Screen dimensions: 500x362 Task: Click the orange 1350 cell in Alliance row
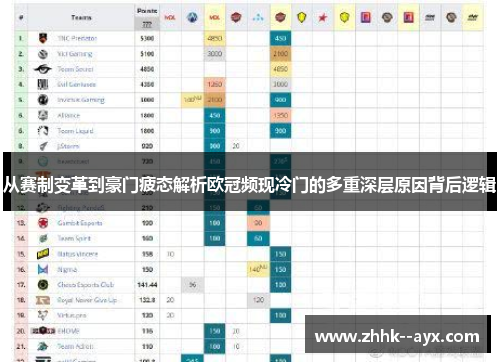click(x=280, y=115)
